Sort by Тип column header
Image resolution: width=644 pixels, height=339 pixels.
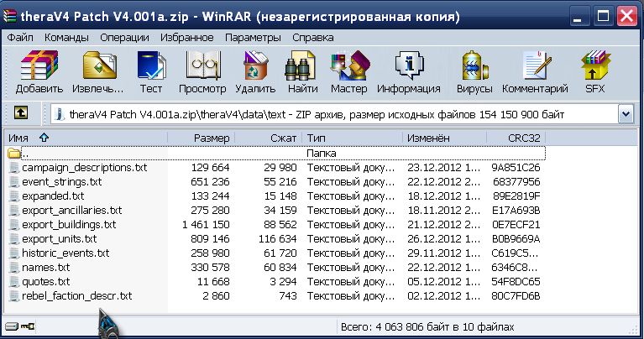click(x=353, y=138)
